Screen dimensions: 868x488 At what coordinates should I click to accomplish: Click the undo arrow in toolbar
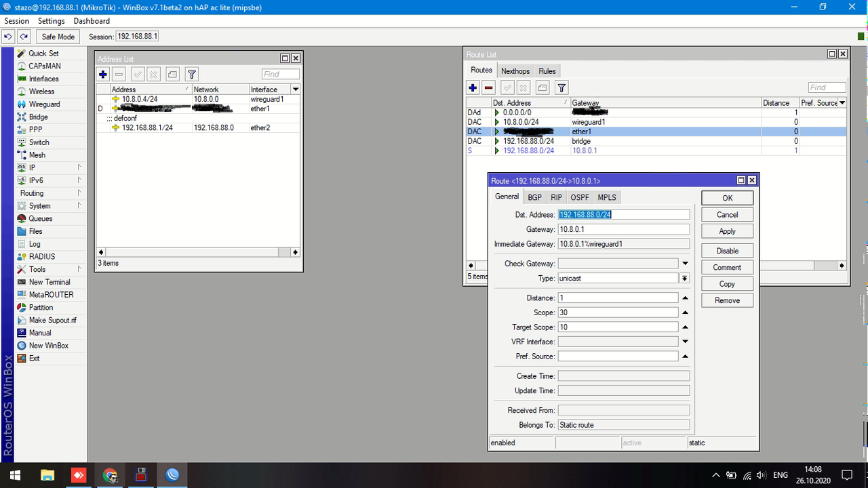point(8,37)
